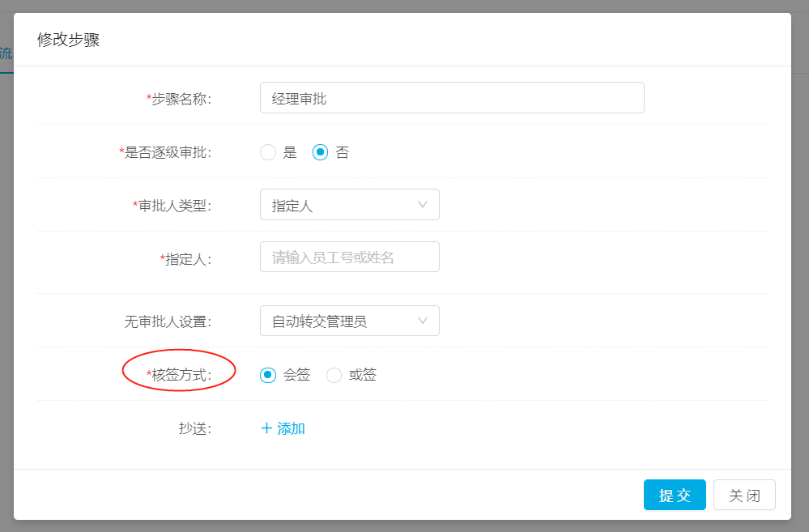This screenshot has width=809, height=532.
Task: Click the partially hidden 流 tab behind dialog
Action: coord(6,53)
